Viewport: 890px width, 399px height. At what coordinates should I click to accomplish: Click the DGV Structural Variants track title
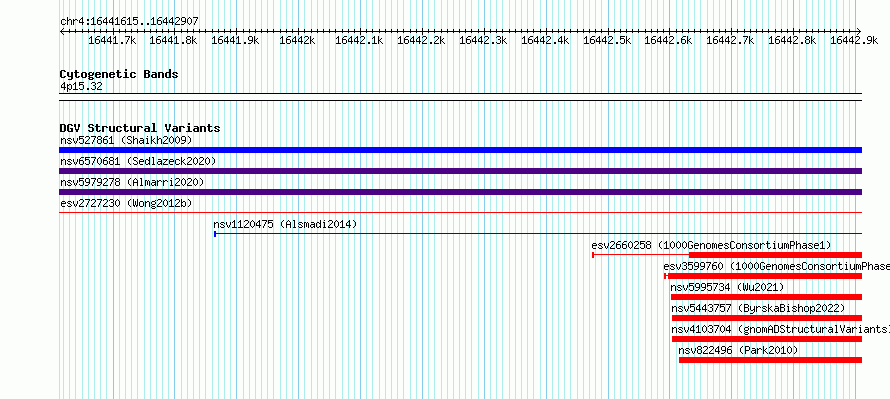pos(140,128)
